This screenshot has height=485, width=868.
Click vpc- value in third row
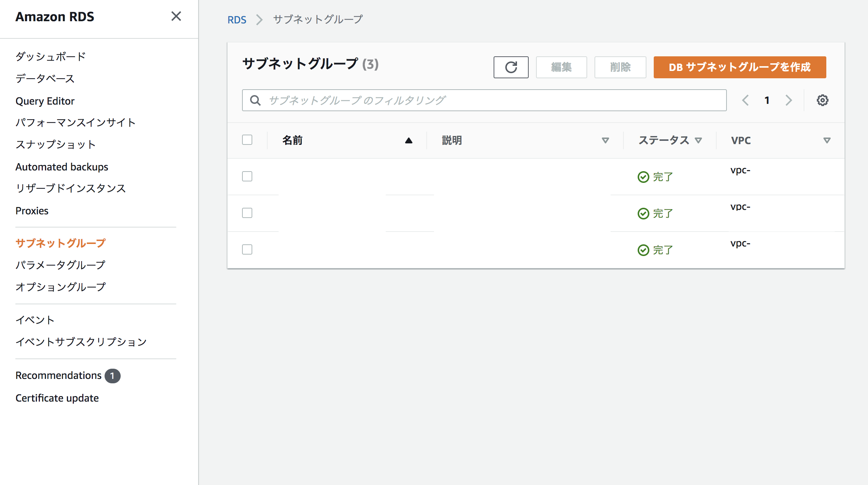[740, 244]
